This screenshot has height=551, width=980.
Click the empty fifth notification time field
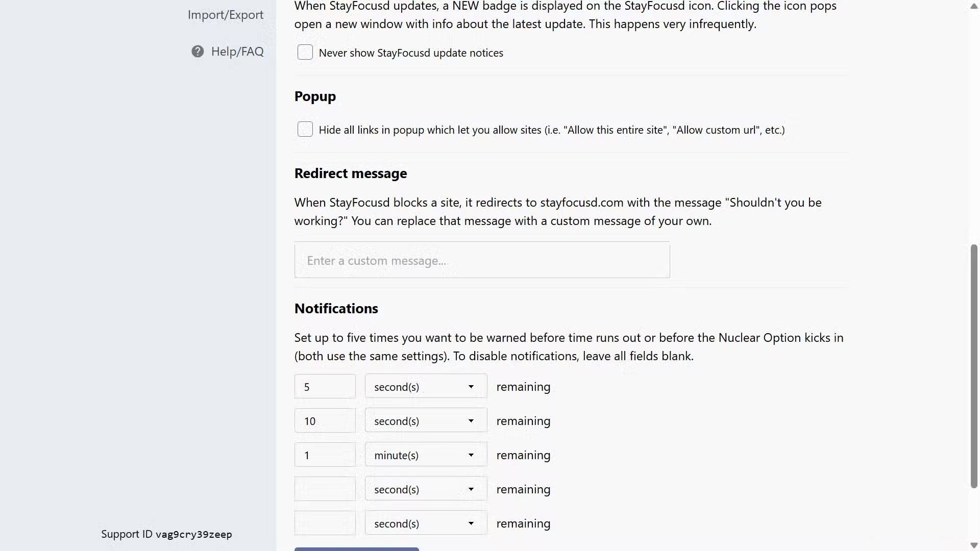click(325, 523)
